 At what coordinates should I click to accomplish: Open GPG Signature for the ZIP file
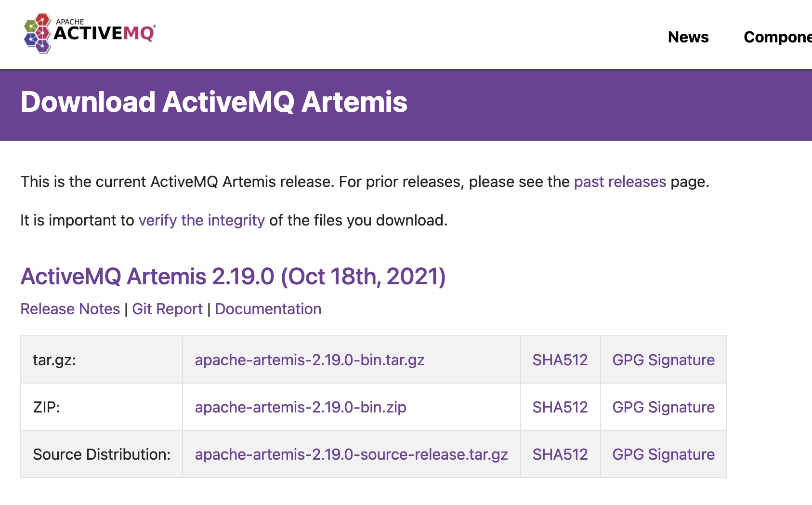pos(663,407)
